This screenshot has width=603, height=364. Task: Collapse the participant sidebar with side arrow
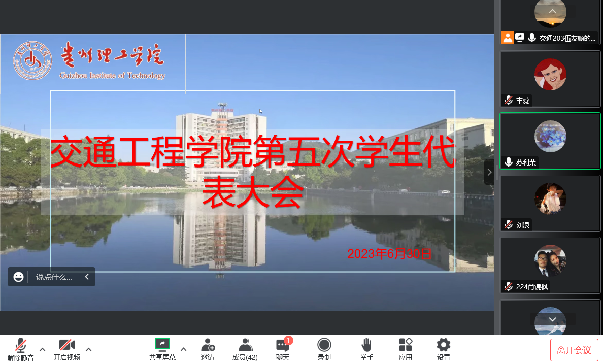489,172
